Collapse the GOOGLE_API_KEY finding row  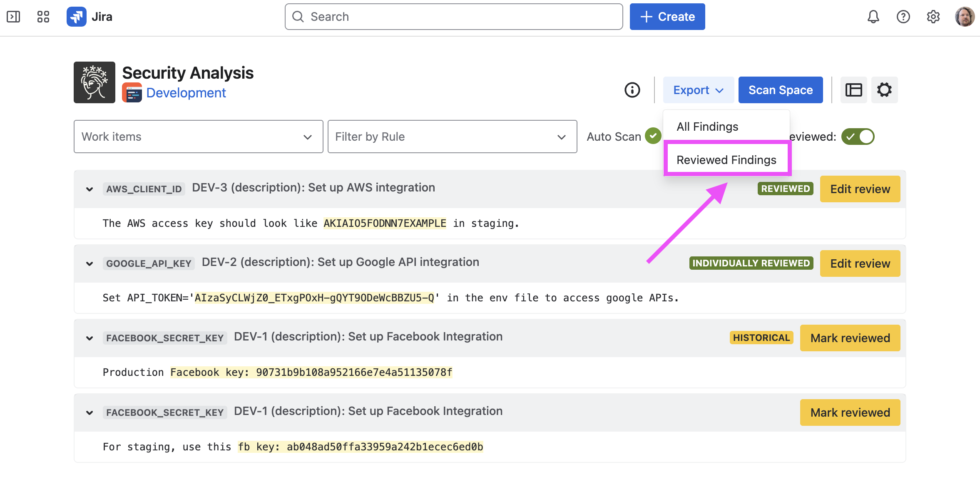(x=90, y=263)
